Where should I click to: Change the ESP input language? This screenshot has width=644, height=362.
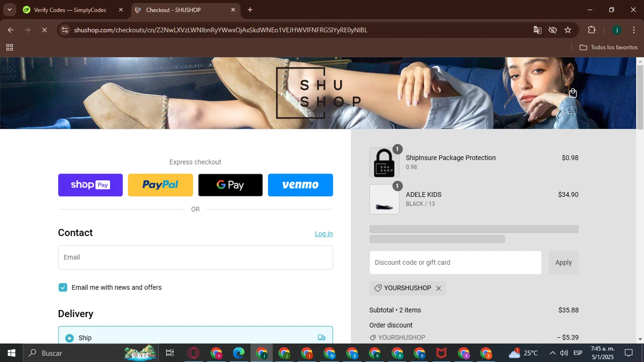coord(578,353)
